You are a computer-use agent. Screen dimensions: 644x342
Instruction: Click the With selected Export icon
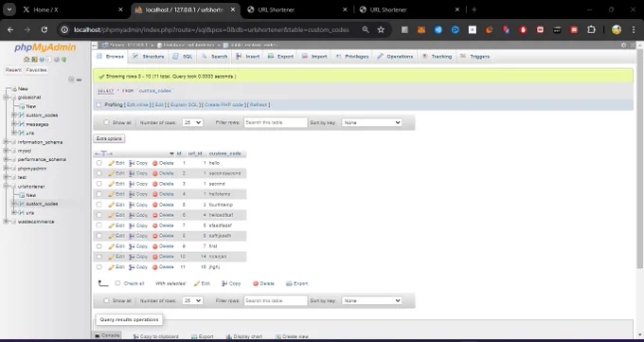[x=289, y=283]
